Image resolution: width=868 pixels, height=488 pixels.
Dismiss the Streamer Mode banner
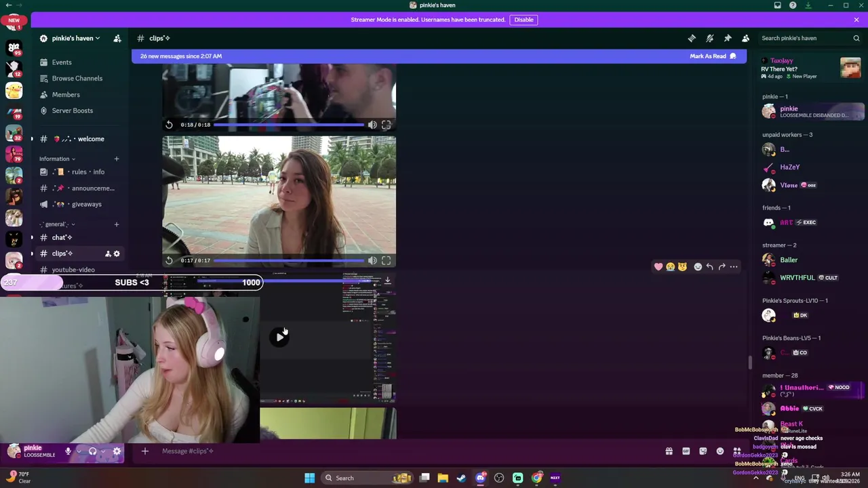856,20
